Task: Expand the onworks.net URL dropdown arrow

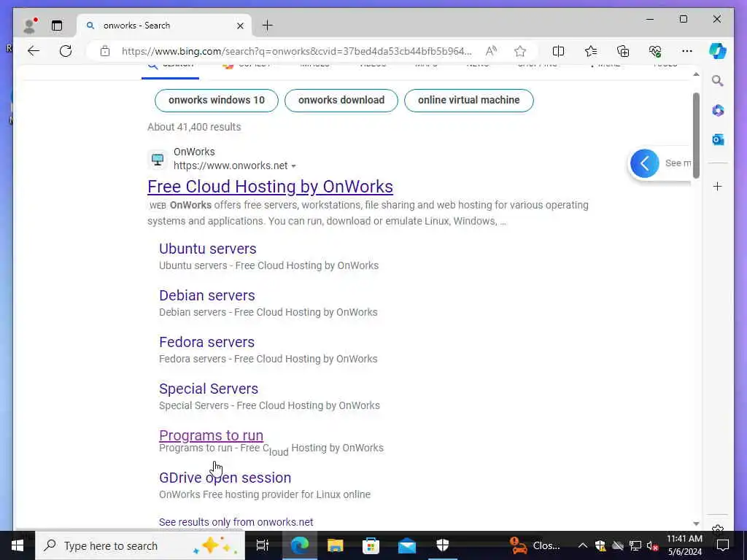Action: click(x=293, y=166)
